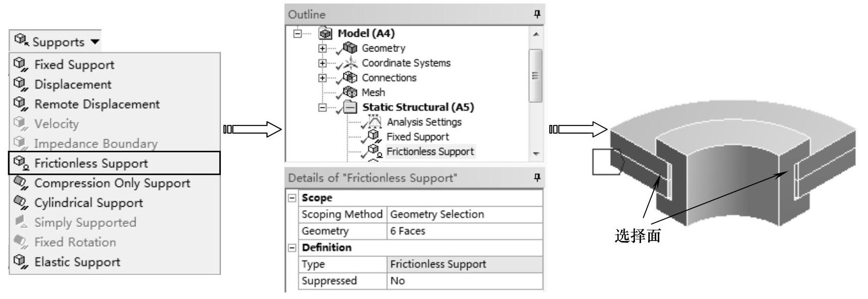Click the Fixed Support menu icon
This screenshot has width=868, height=299.
[20, 65]
